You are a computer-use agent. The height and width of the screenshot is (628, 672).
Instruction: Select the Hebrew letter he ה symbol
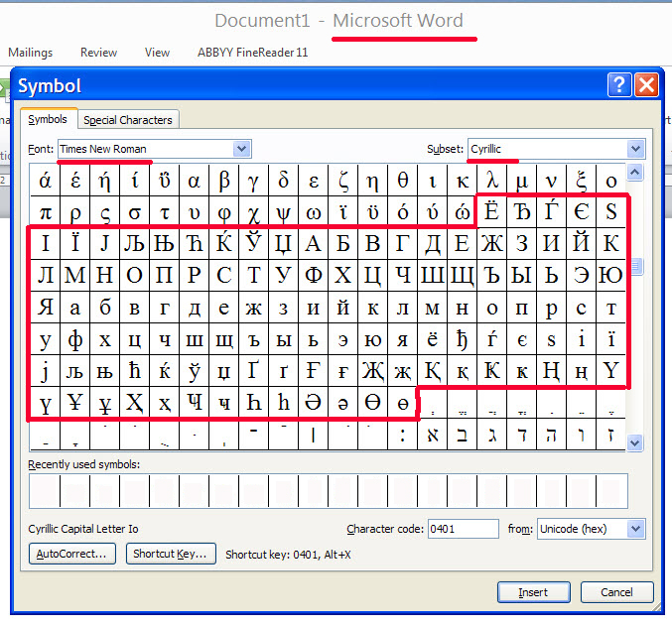tap(551, 435)
